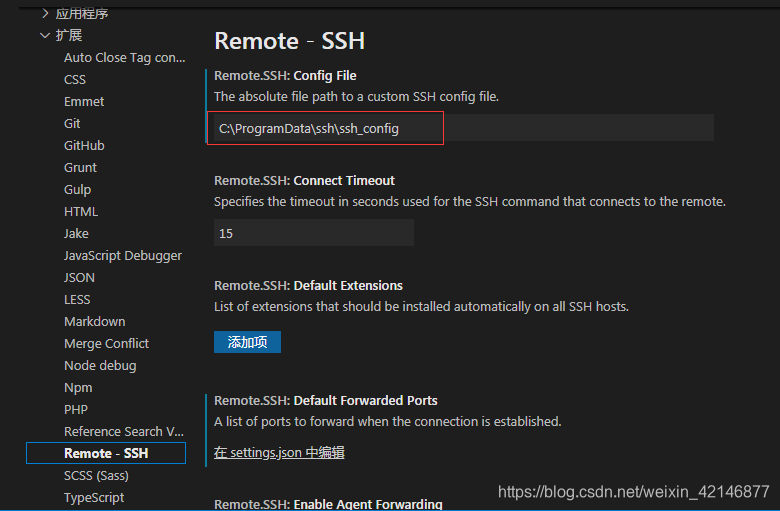Viewport: 780px width, 511px height.
Task: Click the list of extensions description text
Action: pos(421,307)
